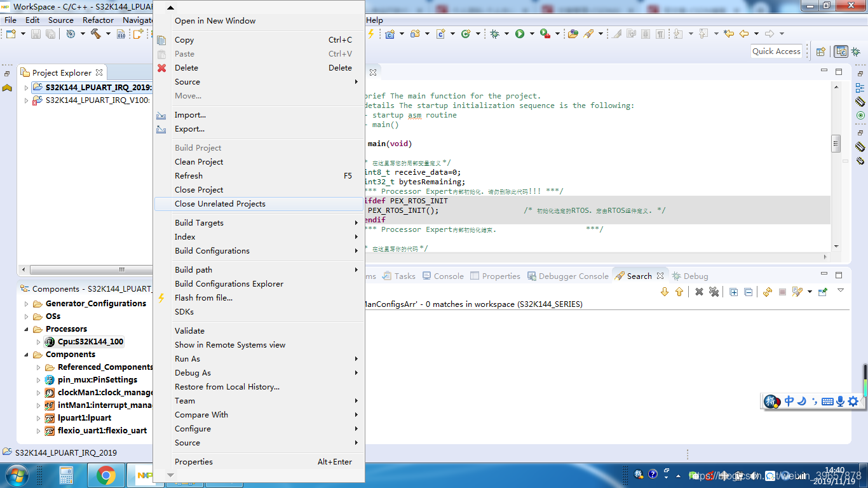The height and width of the screenshot is (488, 868).
Task: Click Remove All Matches double-X icon
Action: pos(714,292)
